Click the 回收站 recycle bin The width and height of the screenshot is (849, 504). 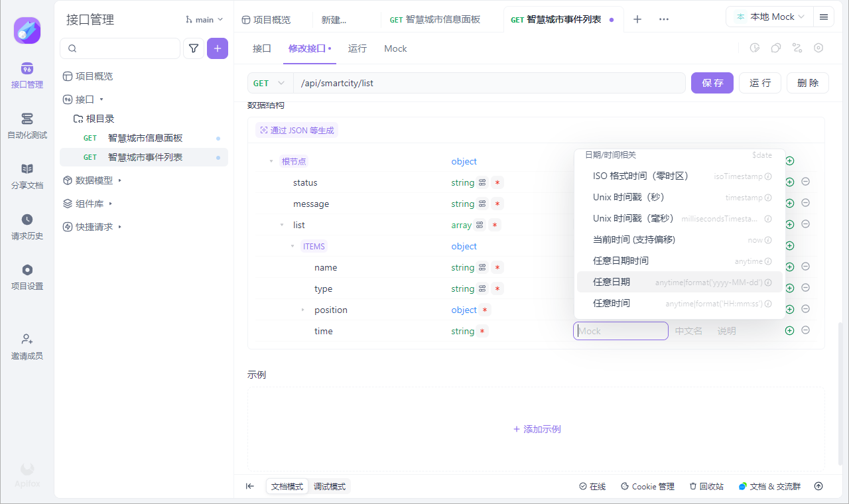pos(706,487)
